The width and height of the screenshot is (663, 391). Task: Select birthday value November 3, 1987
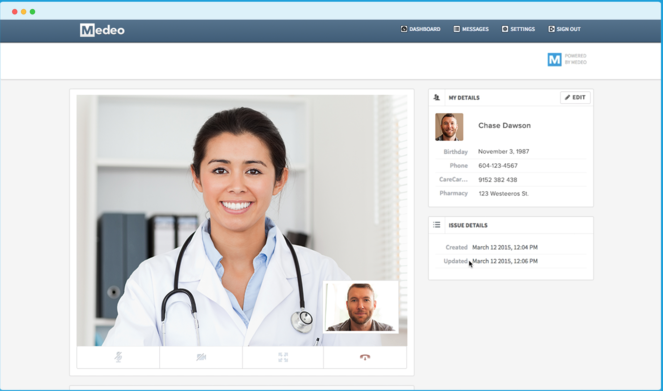tap(504, 151)
